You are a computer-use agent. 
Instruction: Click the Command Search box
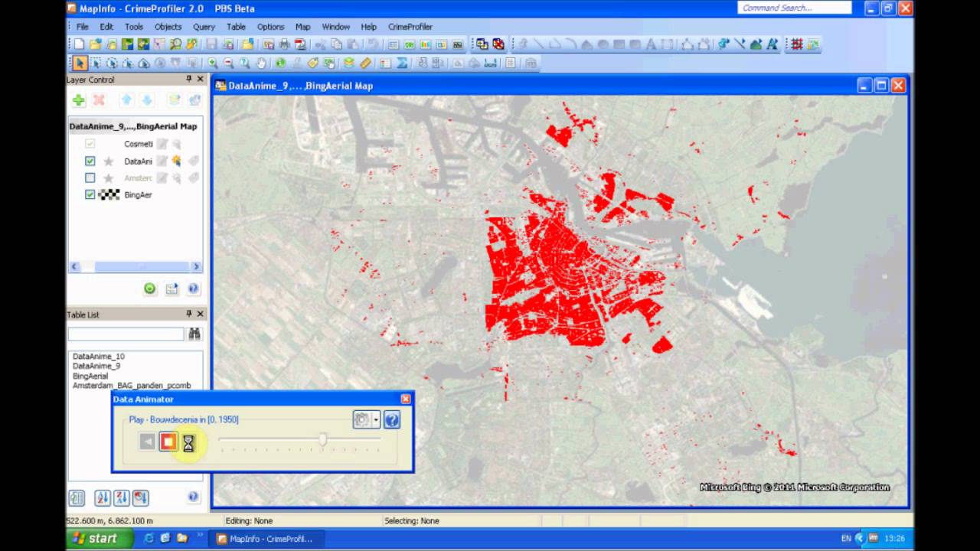click(795, 8)
